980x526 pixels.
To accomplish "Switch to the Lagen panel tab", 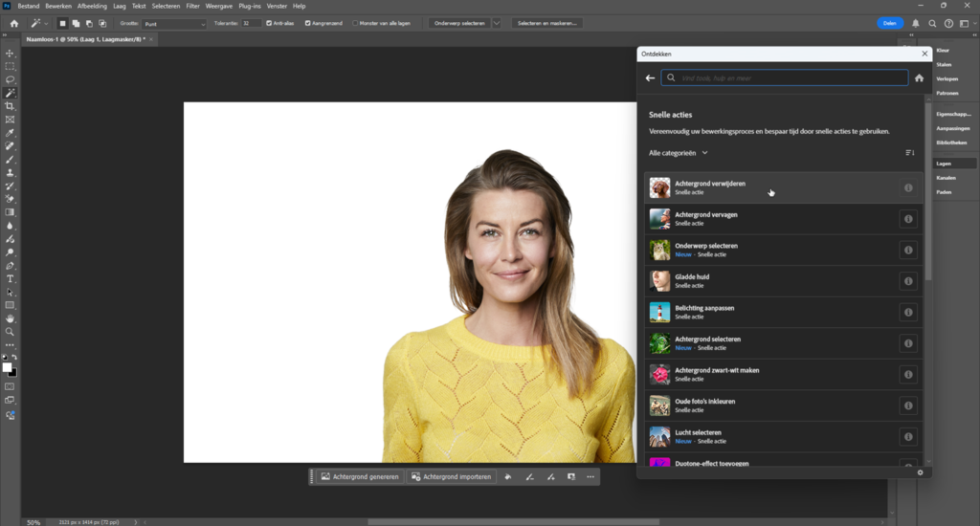I will 944,164.
